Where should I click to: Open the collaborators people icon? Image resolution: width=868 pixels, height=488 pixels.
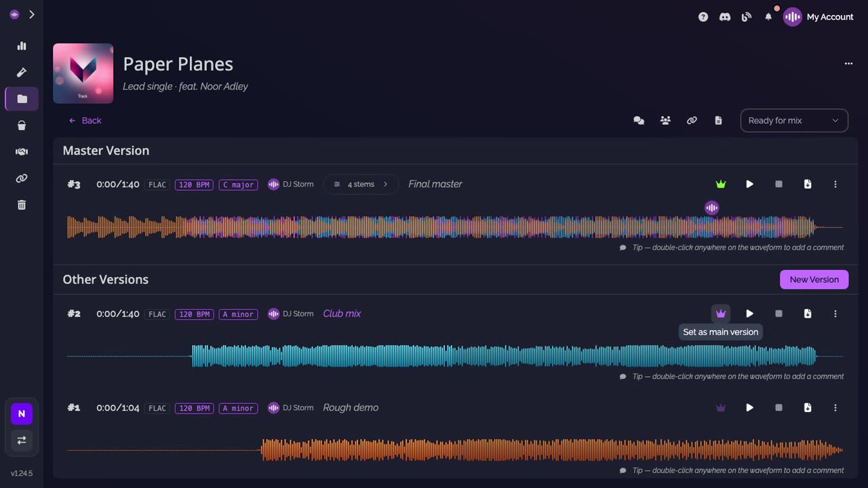click(665, 121)
